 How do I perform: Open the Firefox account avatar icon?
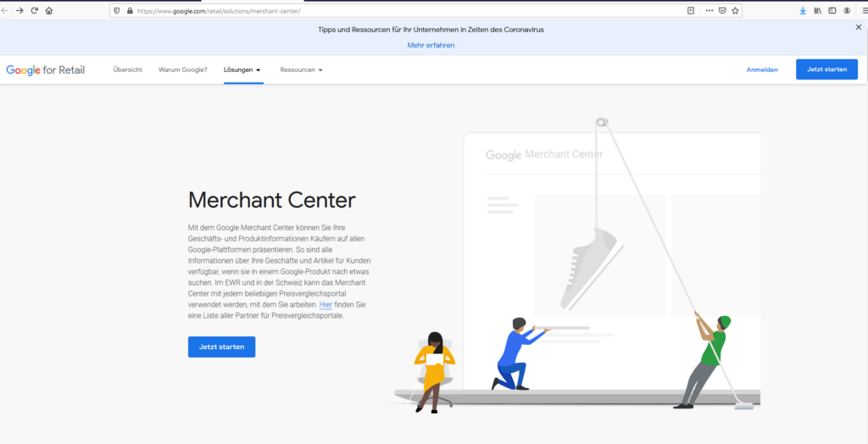[x=846, y=11]
